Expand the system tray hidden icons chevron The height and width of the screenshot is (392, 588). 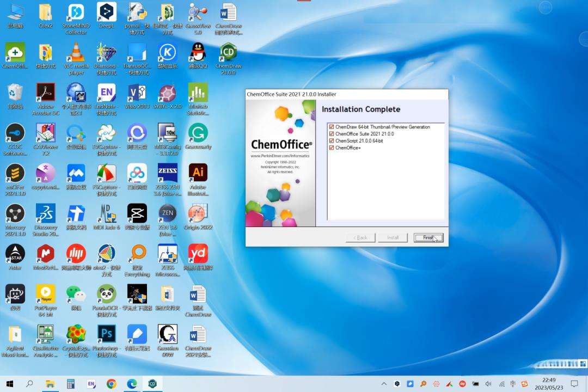pos(384,384)
